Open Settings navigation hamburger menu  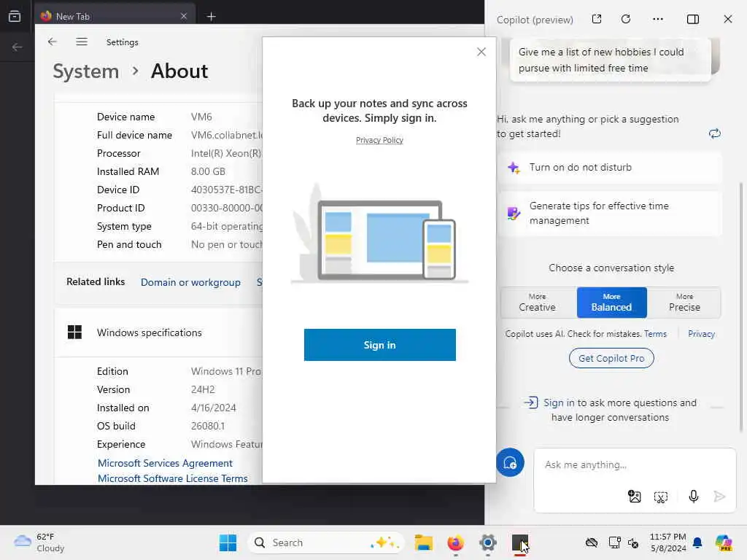[82, 42]
